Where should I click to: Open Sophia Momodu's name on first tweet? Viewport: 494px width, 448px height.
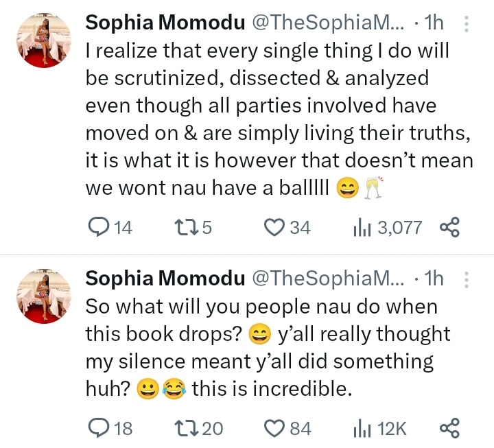165,23
